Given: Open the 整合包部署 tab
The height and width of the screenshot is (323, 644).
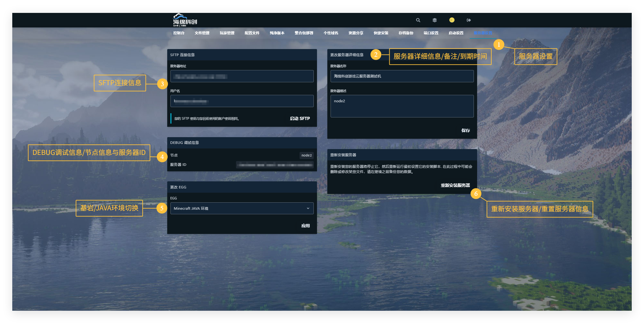Looking at the screenshot, I should 304,33.
